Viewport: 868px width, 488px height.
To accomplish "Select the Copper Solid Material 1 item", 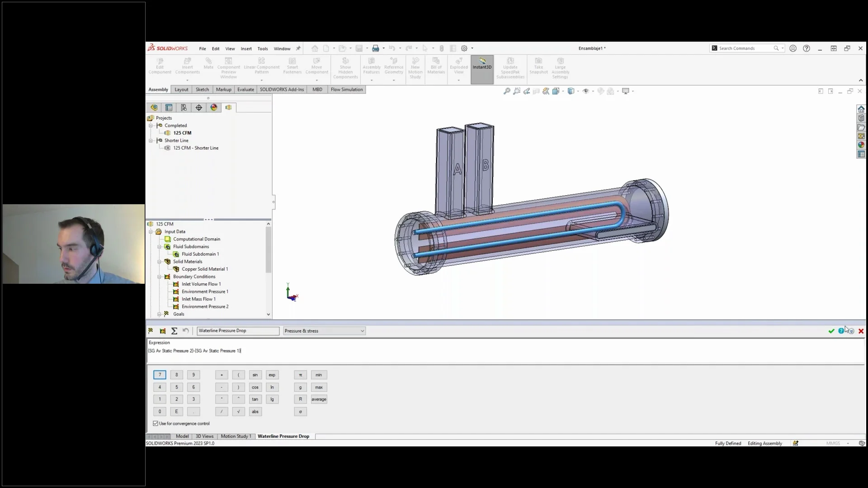I will click(204, 269).
